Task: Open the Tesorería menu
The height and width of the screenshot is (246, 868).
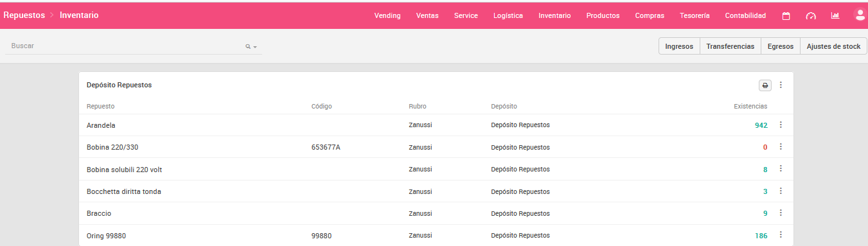Action: click(695, 15)
